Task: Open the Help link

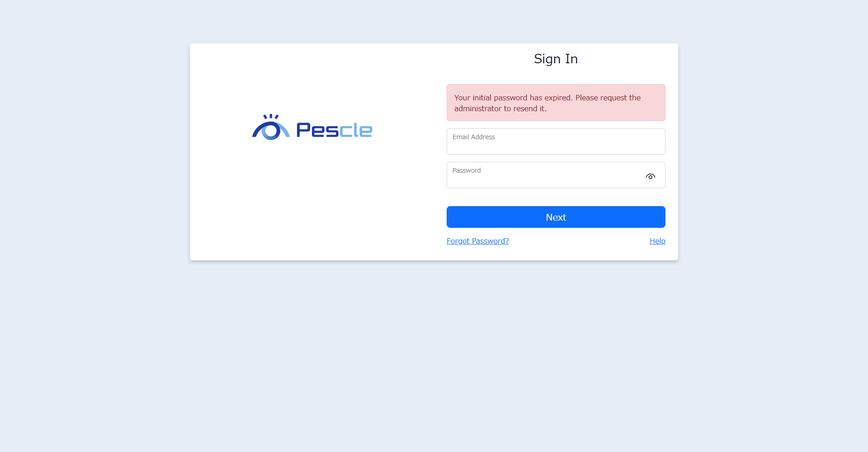Action: (657, 241)
